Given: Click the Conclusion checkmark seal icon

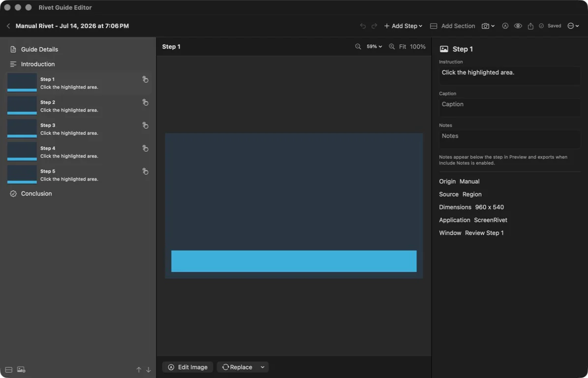Looking at the screenshot, I should click(x=13, y=194).
